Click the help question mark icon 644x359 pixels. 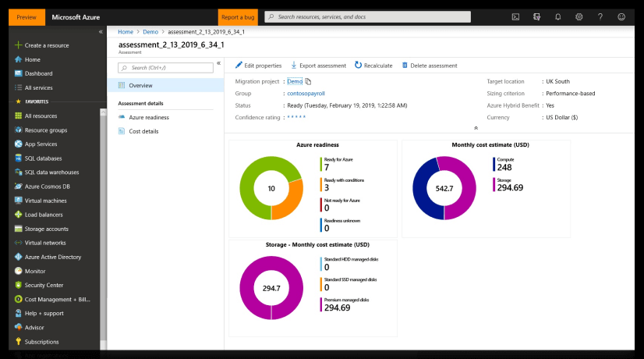pos(600,17)
